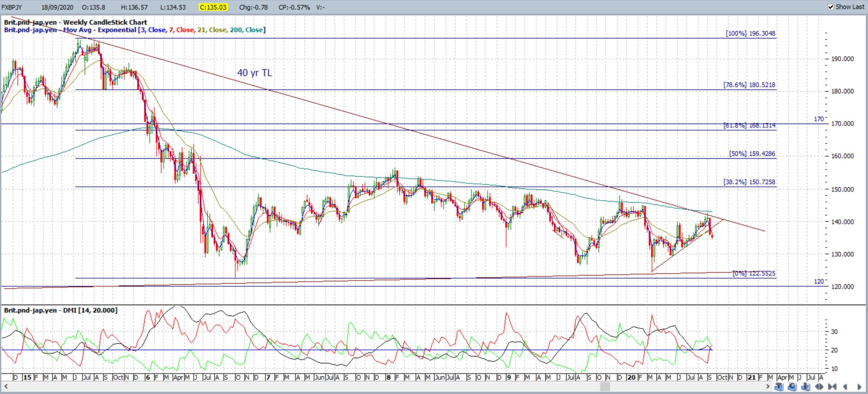Click the horizontal scrollbar thumb
Screen dimensions: 868x394
[x=605, y=386]
